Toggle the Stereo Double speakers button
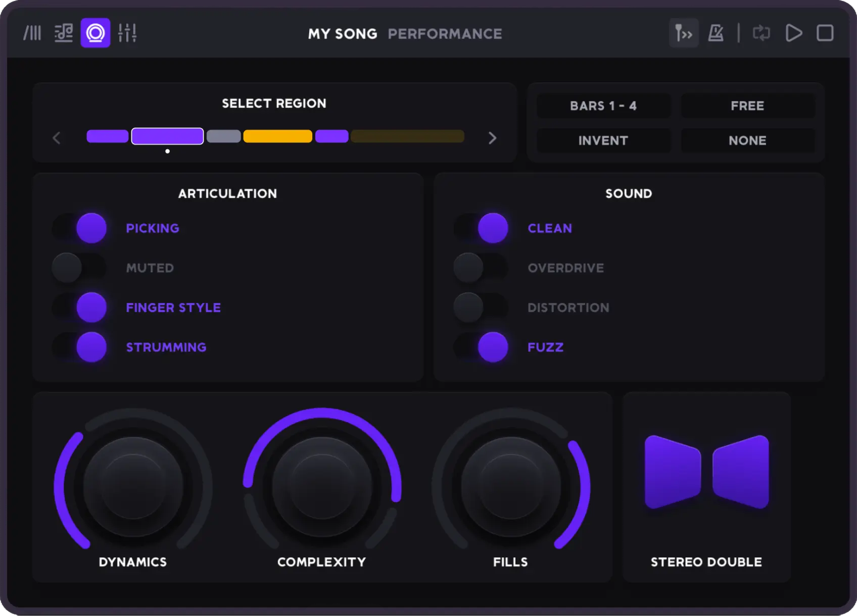Viewport: 857px width, 616px height. click(707, 472)
